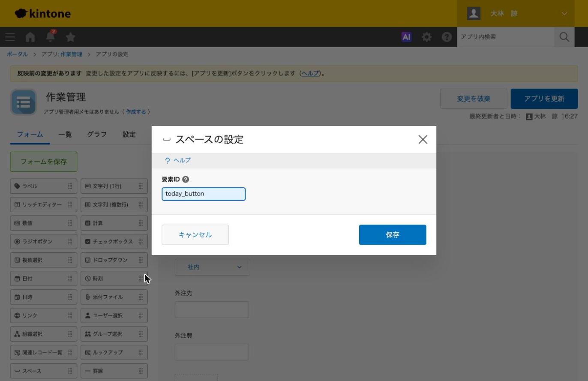
Task: Open the favorites star icon
Action: point(71,37)
